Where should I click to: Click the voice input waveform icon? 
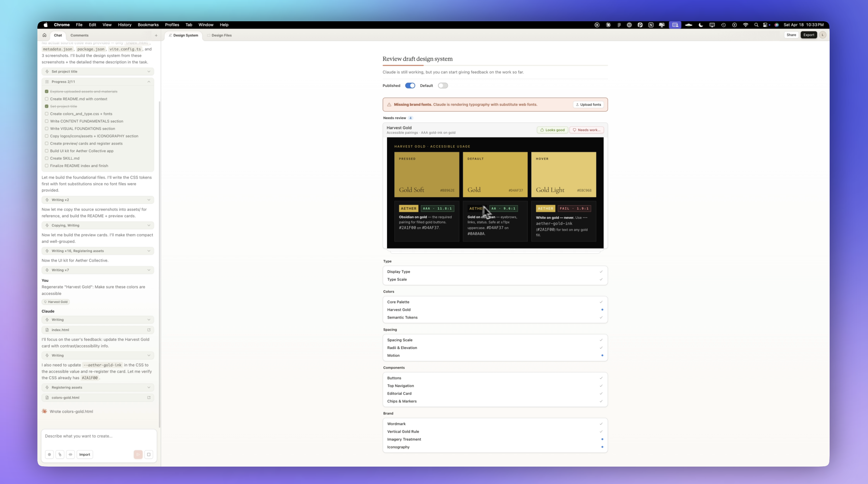70,454
